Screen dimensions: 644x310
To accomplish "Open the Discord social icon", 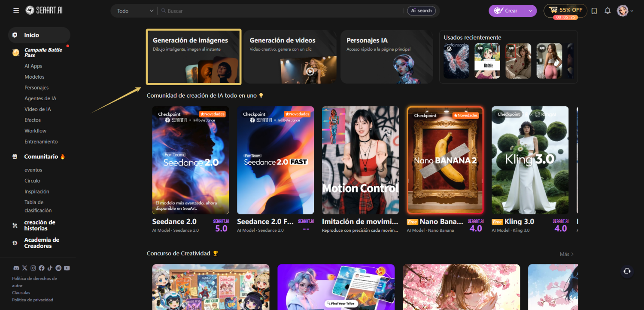I will 16,268.
